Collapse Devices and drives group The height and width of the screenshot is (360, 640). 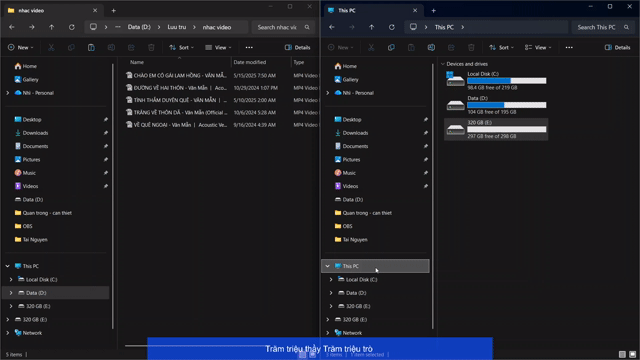click(x=443, y=64)
